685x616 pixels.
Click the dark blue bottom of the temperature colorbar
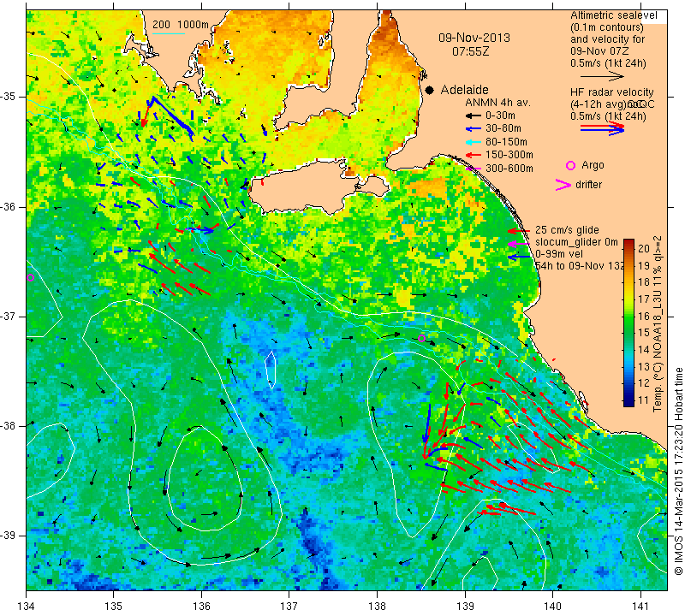pos(628,402)
